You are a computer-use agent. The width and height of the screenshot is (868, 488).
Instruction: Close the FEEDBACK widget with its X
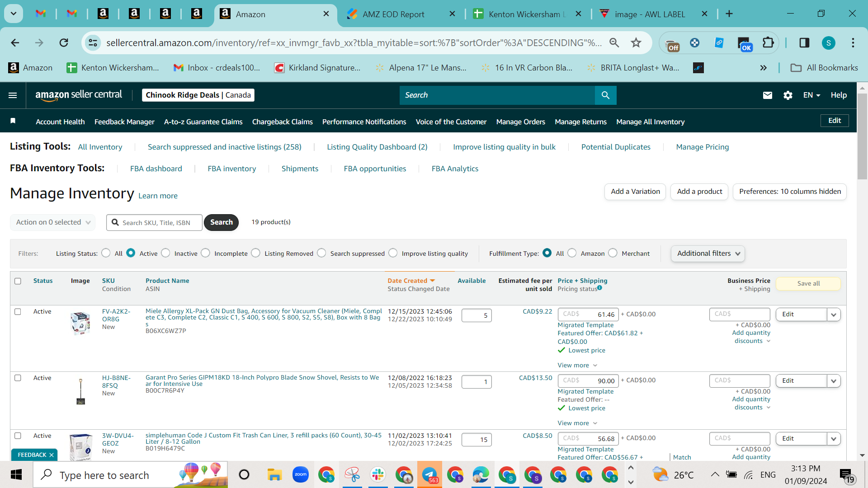coord(52,455)
